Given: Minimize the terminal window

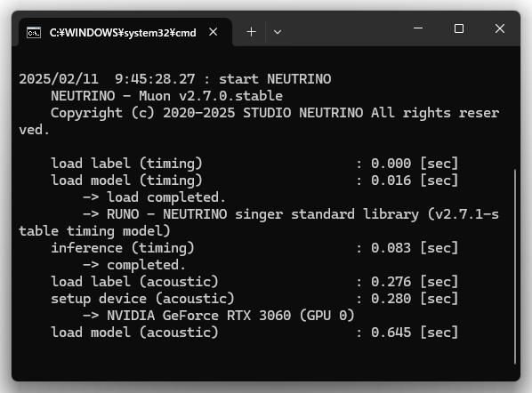Looking at the screenshot, I should point(418,28).
